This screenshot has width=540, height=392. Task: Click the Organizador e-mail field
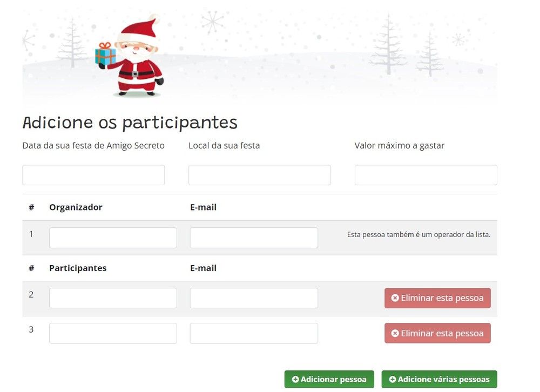[x=253, y=238]
